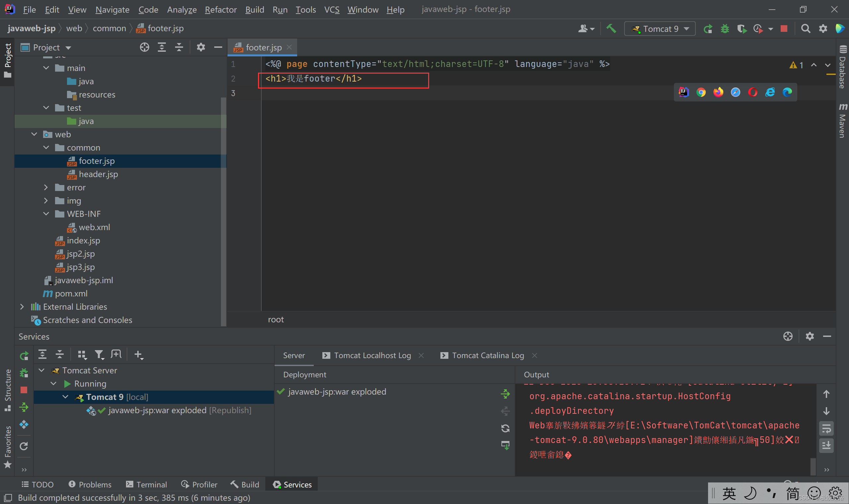The width and height of the screenshot is (849, 504).
Task: Toggle the Database tool window stripe
Action: [843, 67]
